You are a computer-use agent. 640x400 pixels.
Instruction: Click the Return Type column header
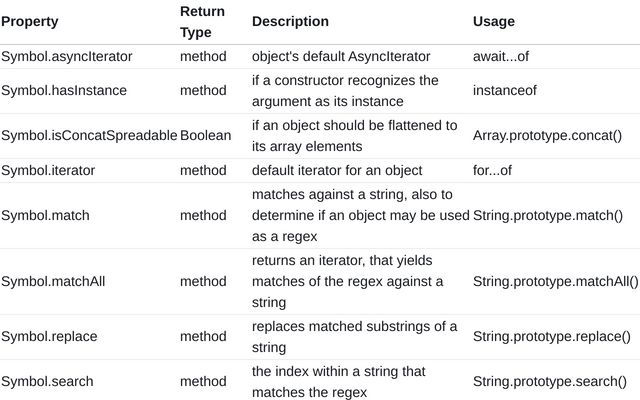(202, 21)
